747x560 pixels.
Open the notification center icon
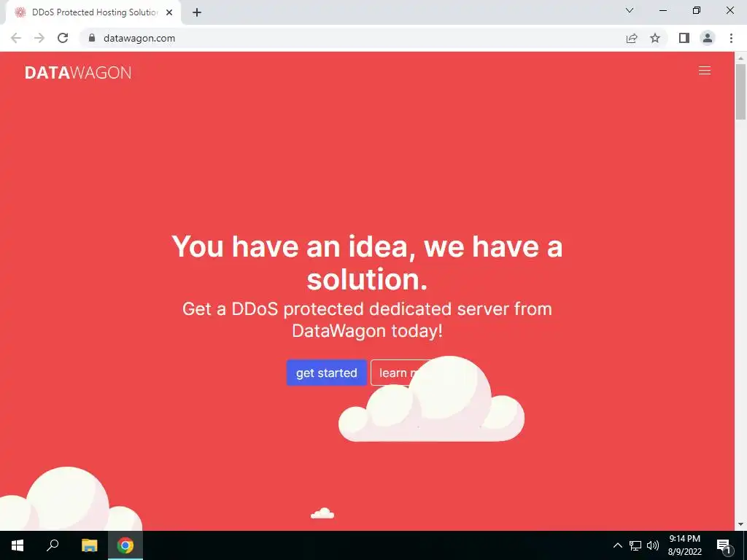[724, 545]
